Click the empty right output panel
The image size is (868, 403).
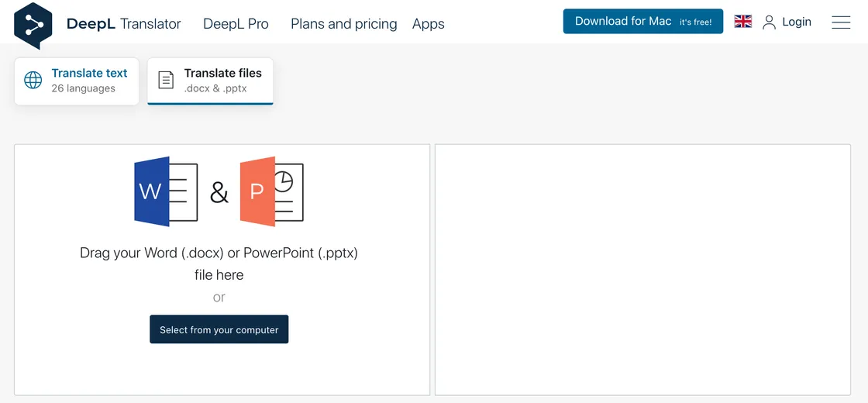[642, 270]
